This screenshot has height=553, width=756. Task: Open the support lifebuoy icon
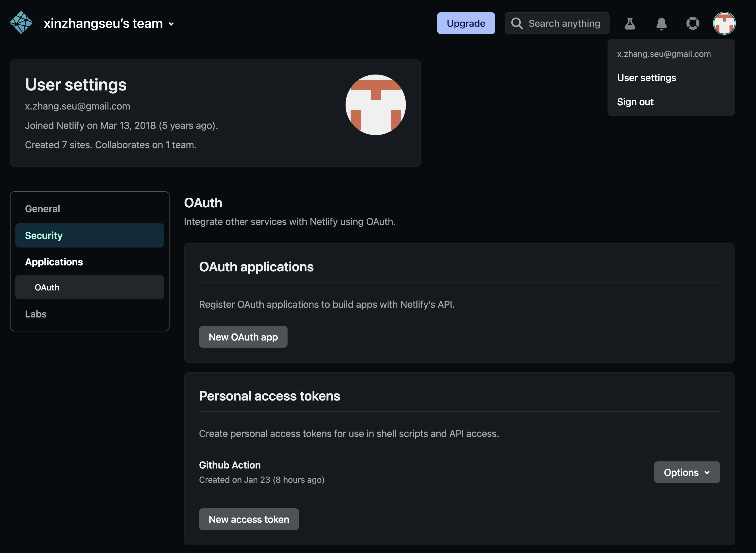pos(693,23)
